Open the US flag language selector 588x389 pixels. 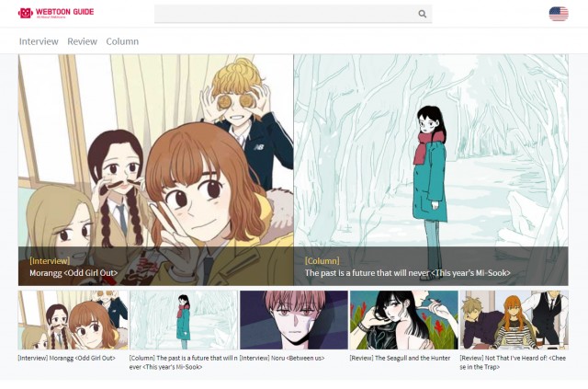559,14
